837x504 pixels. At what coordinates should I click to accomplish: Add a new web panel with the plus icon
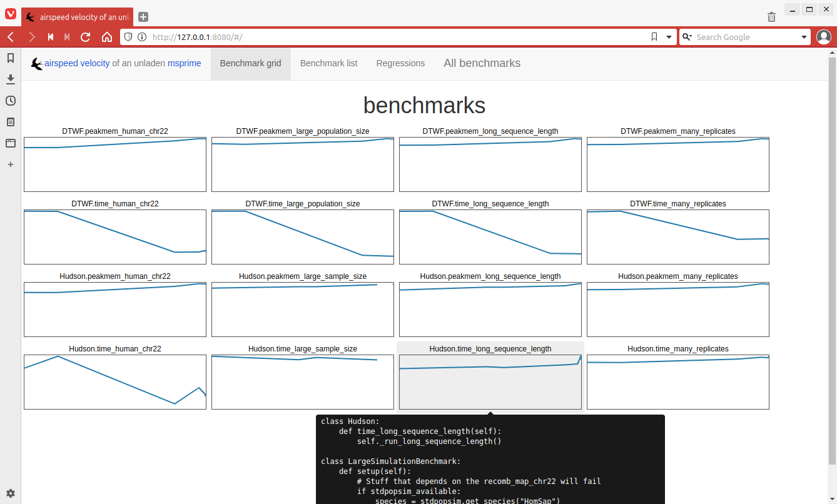pyautogui.click(x=10, y=164)
